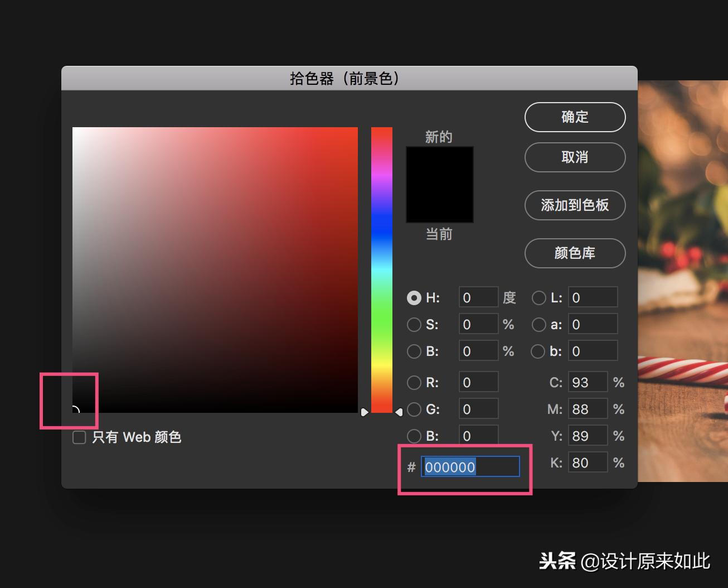Select the R red channel radio button

coord(414,382)
